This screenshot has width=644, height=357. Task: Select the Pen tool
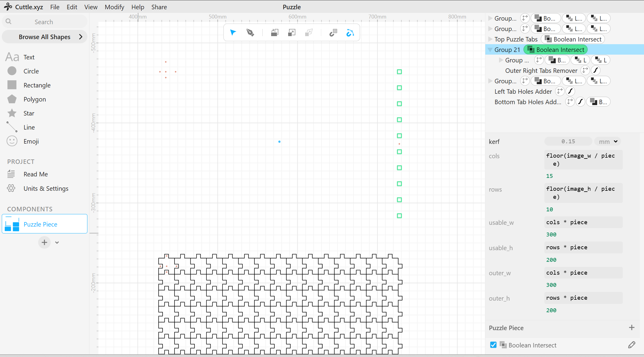(250, 33)
